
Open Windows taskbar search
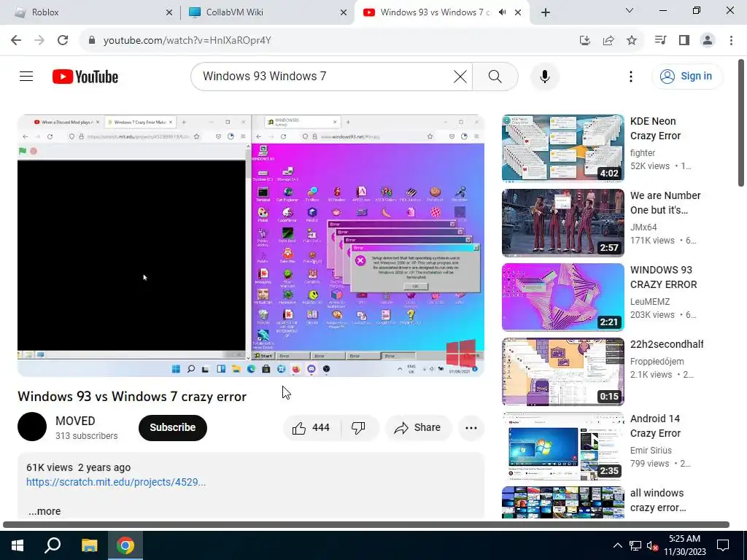tap(53, 545)
